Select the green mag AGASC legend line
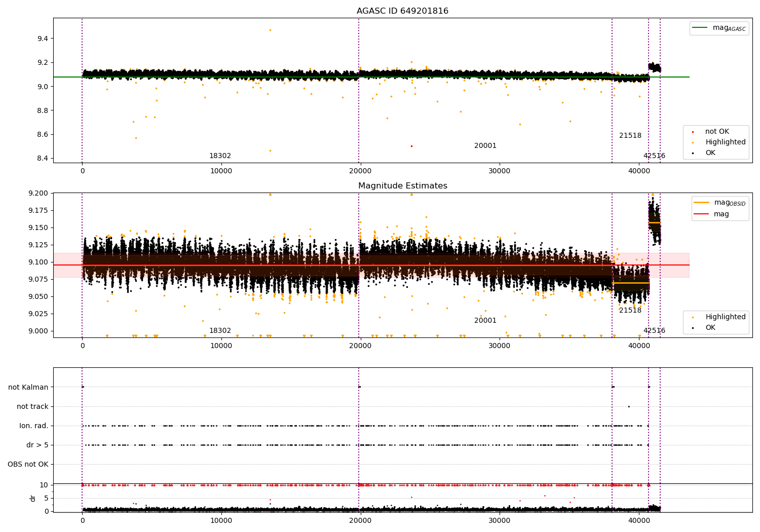 coord(700,28)
